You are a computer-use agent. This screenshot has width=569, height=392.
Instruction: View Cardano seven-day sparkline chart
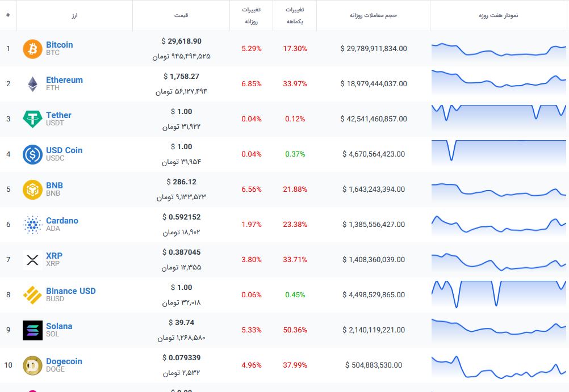(x=499, y=225)
